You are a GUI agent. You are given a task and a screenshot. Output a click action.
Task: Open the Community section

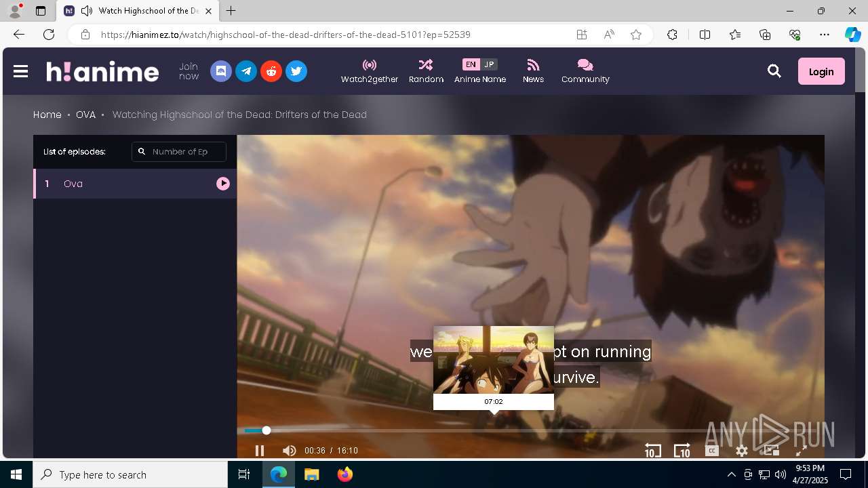[x=585, y=71]
